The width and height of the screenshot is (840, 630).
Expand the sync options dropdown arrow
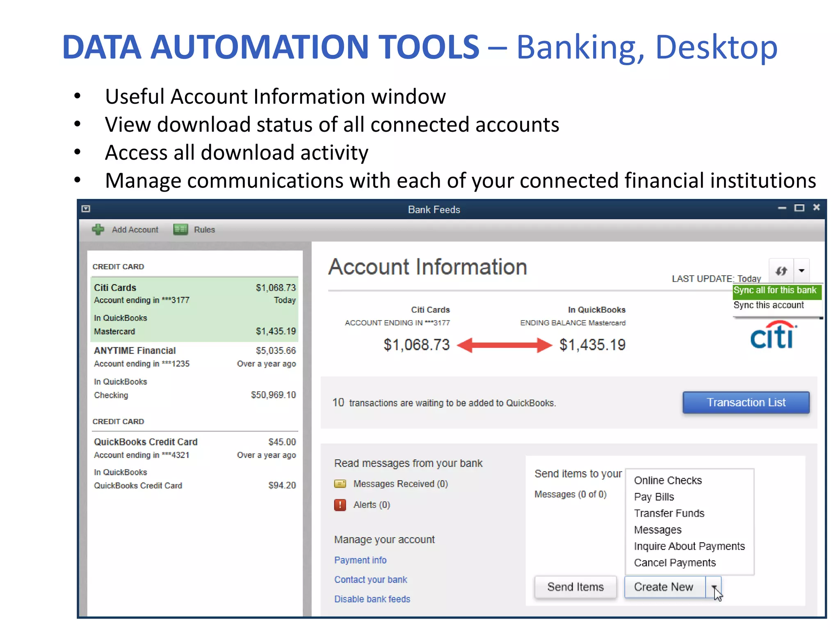pos(801,271)
